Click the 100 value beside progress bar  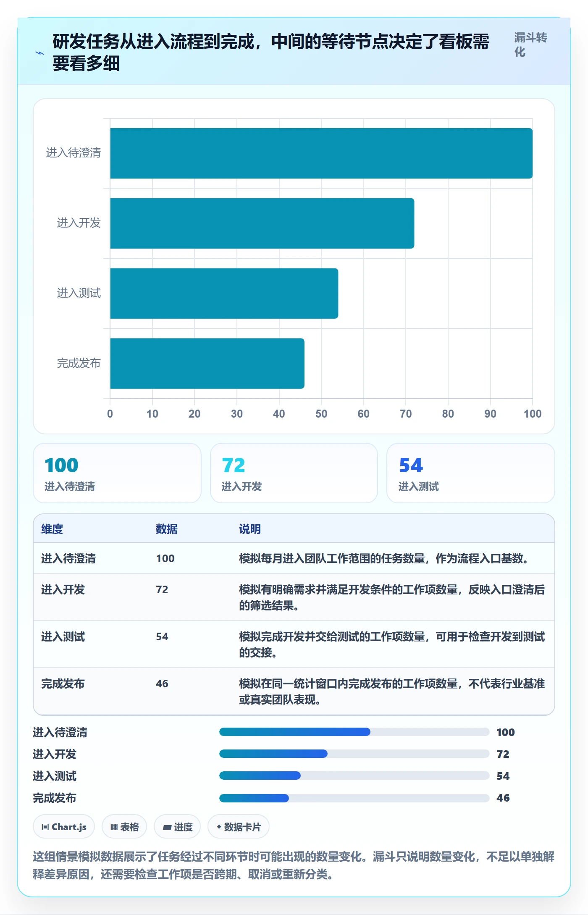[x=505, y=732]
